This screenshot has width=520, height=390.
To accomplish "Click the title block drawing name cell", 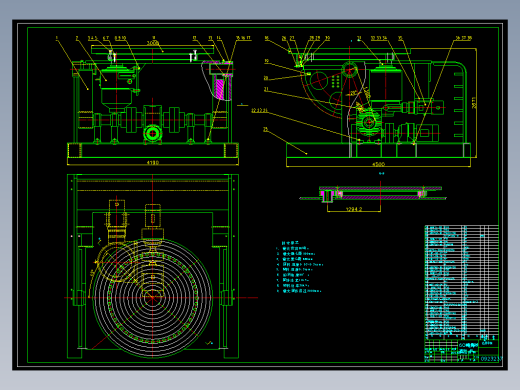I will (x=468, y=348).
